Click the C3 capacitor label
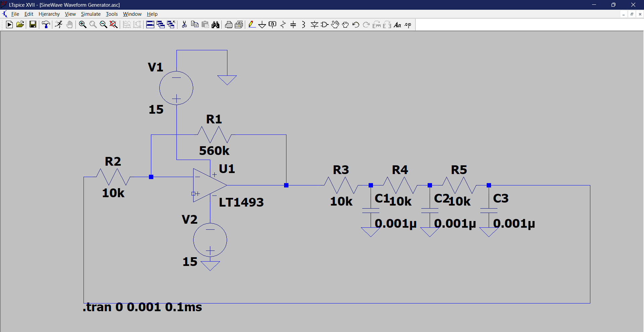Viewport: 644px width, 332px height. [x=501, y=198]
